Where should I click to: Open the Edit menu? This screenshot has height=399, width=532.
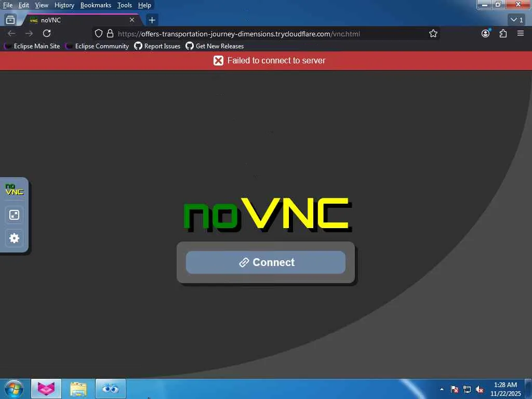[x=24, y=5]
